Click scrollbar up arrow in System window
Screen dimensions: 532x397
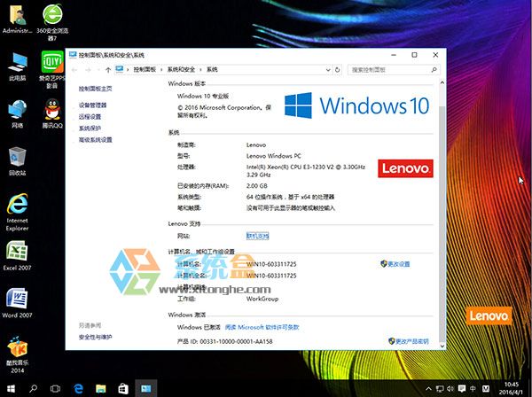(442, 82)
